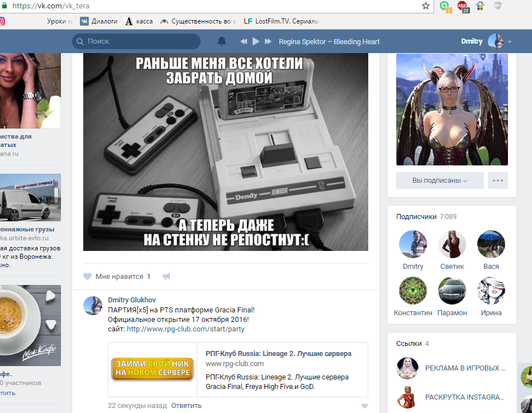Open the notifications bell icon
Viewport: 532px width, 413px height.
click(x=221, y=41)
